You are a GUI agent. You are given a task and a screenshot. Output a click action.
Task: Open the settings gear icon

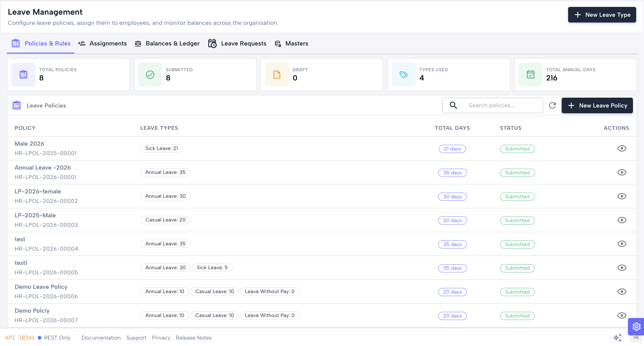point(636,326)
